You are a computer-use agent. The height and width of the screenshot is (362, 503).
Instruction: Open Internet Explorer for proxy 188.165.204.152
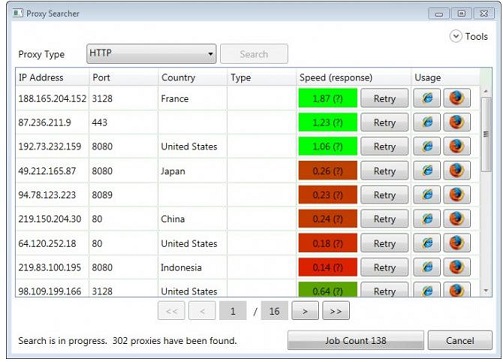[x=427, y=98]
